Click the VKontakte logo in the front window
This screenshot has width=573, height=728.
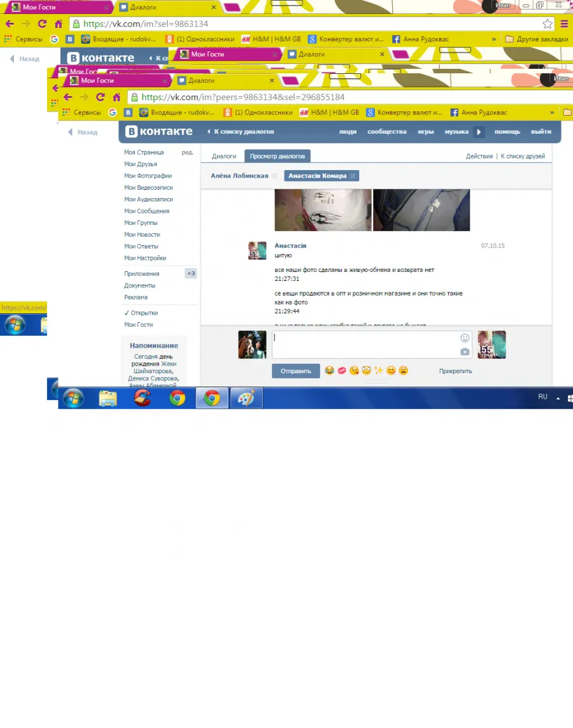tap(159, 131)
